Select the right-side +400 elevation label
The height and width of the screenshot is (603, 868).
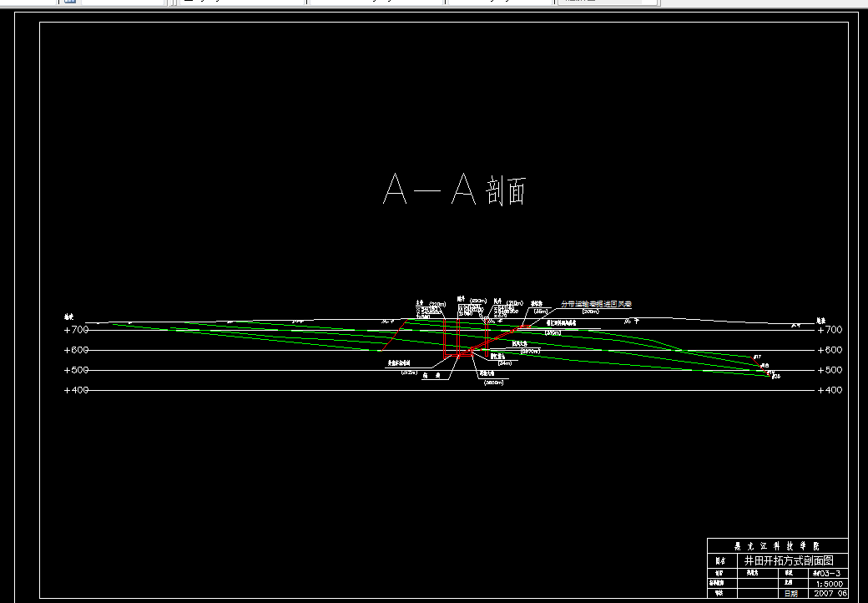pyautogui.click(x=830, y=390)
